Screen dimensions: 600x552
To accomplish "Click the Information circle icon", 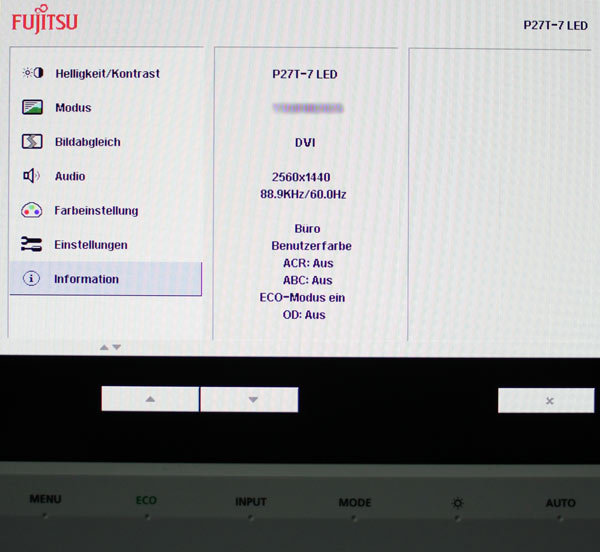I will point(31,278).
